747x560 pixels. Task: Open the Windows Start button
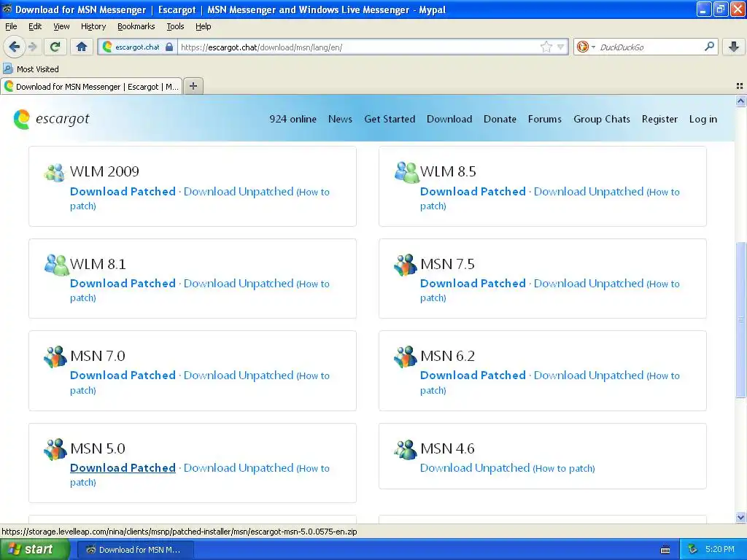tap(34, 550)
